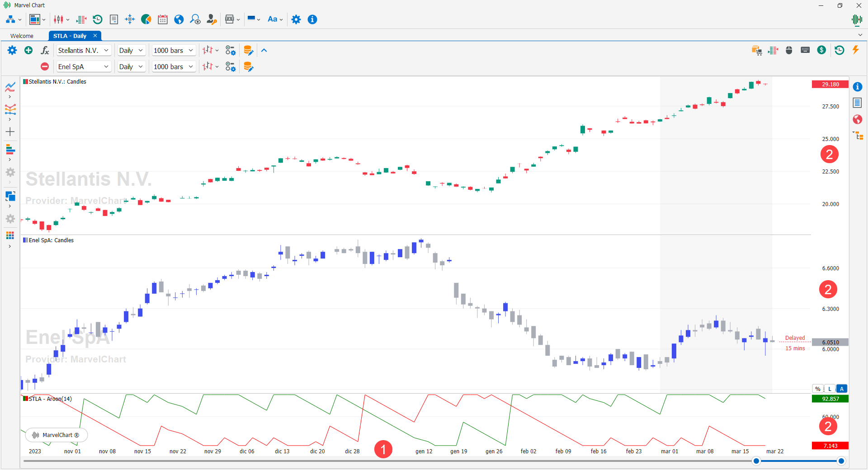Open database edit icon on Enel SpA row
This screenshot has height=470, width=868.
pos(248,66)
